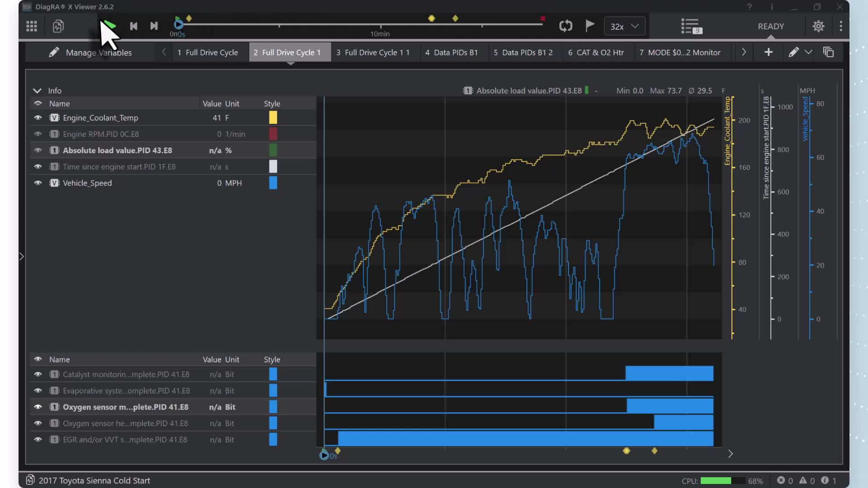Toggle the loop playback icon
The height and width of the screenshot is (488, 868).
(x=566, y=26)
